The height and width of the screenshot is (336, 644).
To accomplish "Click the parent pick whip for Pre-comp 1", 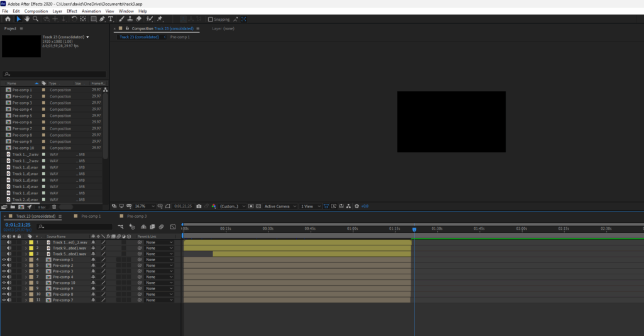I will coord(140,260).
